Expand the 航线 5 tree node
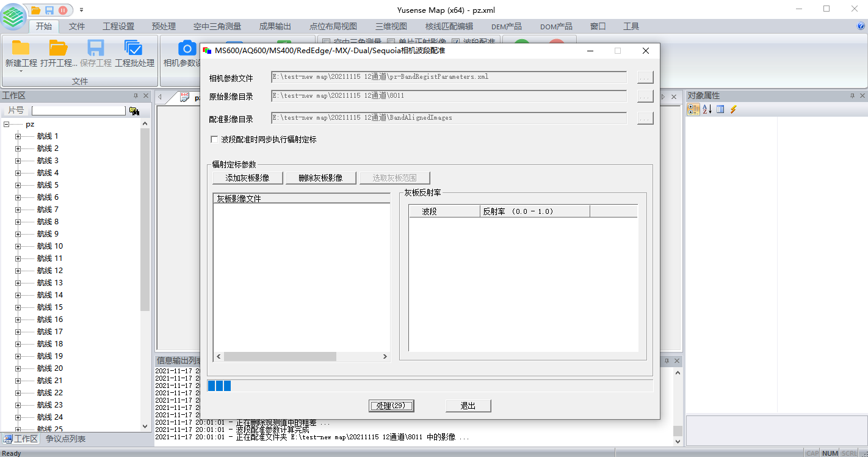Image resolution: width=868 pixels, height=457 pixels. coord(18,185)
